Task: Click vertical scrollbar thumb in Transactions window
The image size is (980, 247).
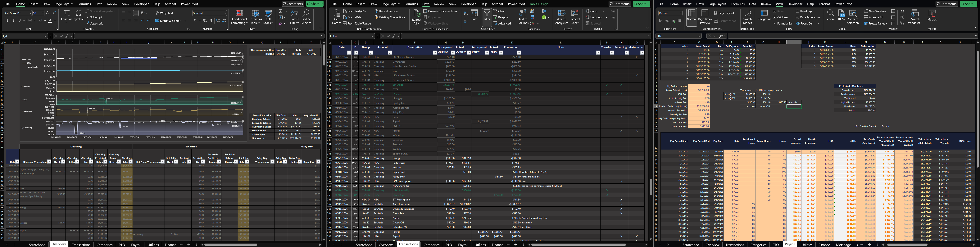Action: pyautogui.click(x=651, y=187)
